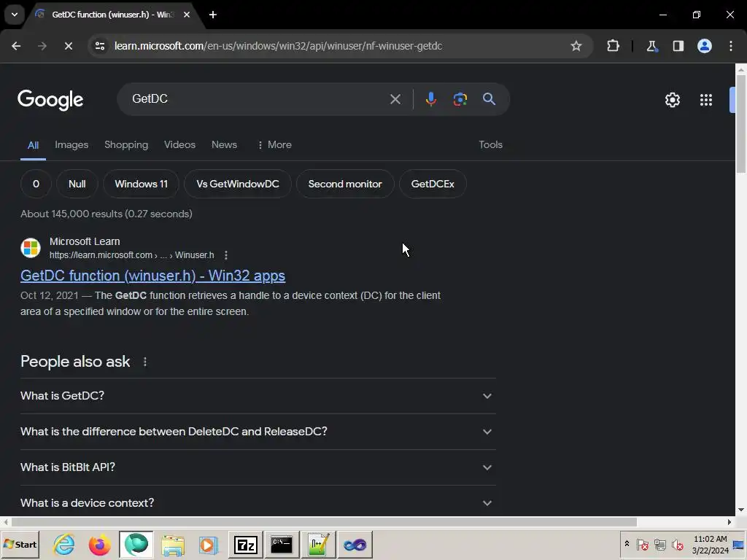Select the Null suggestion chip

click(x=77, y=184)
